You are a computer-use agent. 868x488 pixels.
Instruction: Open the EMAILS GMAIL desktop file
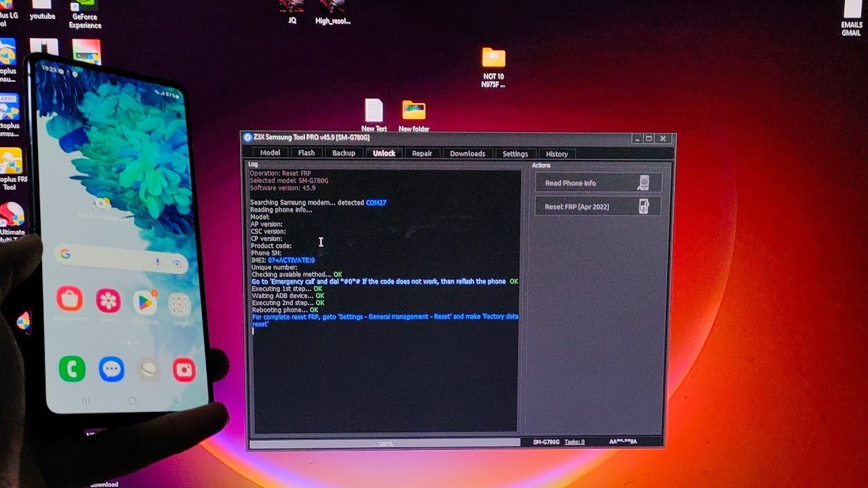point(852,18)
